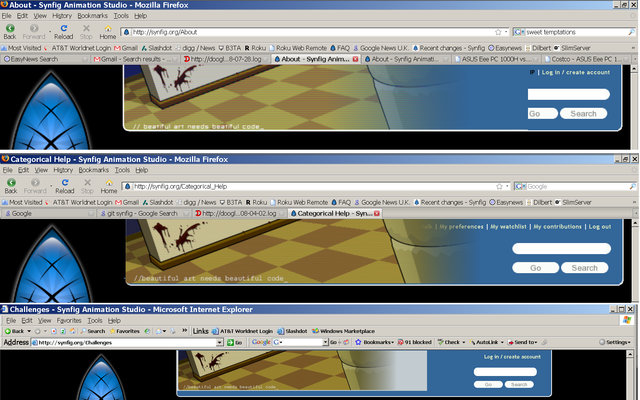
Task: Click the wiki search input on the About page
Action: coord(569,94)
